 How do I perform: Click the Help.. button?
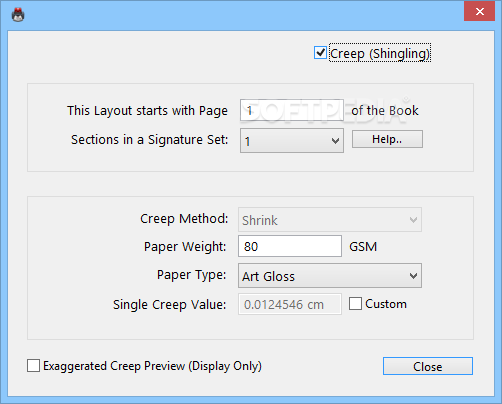[387, 139]
